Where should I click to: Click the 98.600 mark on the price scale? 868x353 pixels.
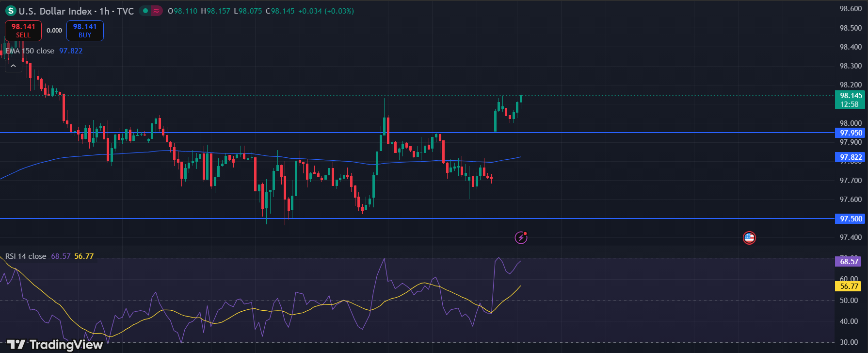(851, 9)
